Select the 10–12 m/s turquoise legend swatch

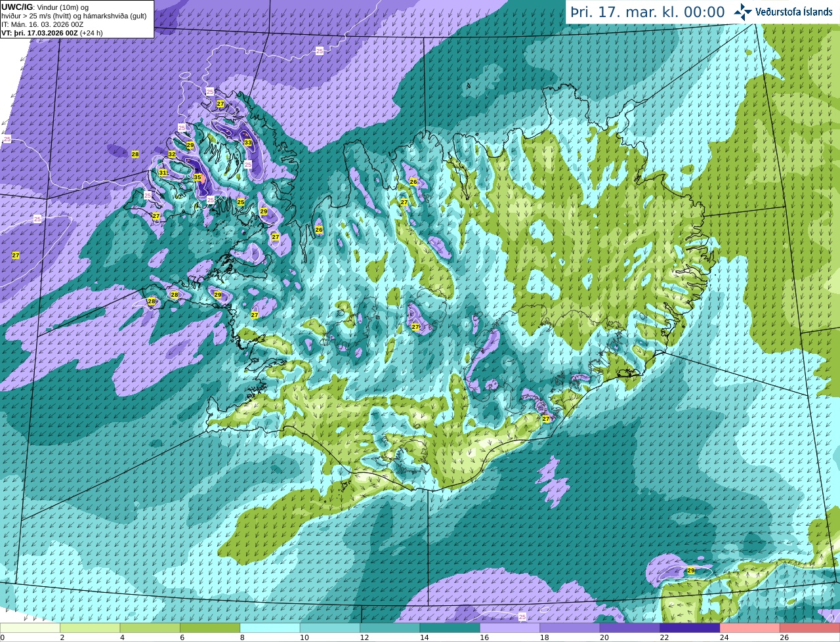click(x=330, y=628)
